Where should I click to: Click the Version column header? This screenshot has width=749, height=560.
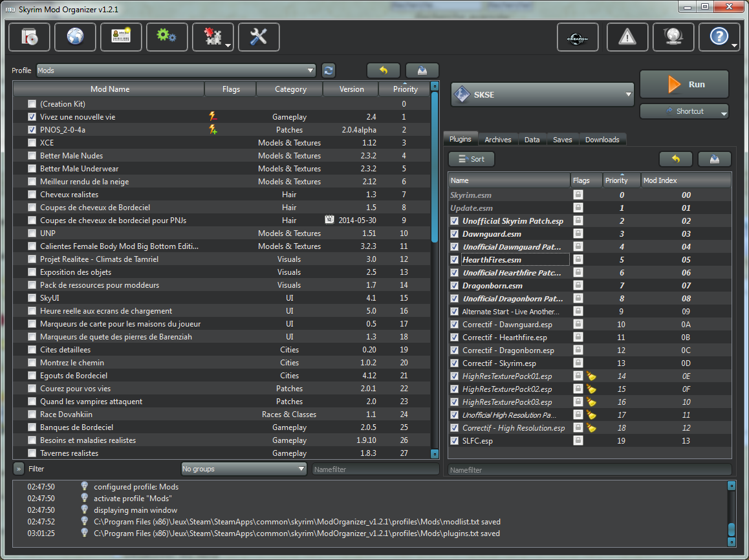[351, 89]
